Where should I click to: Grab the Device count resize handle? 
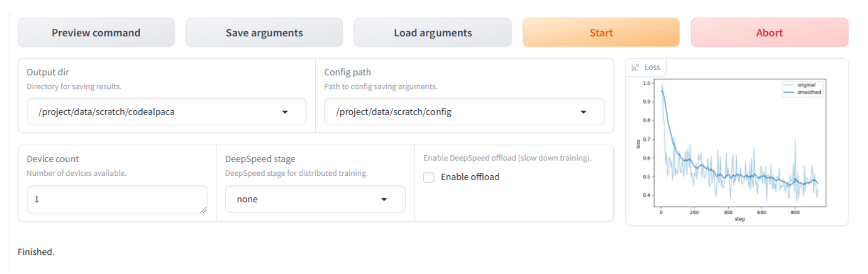(203, 209)
